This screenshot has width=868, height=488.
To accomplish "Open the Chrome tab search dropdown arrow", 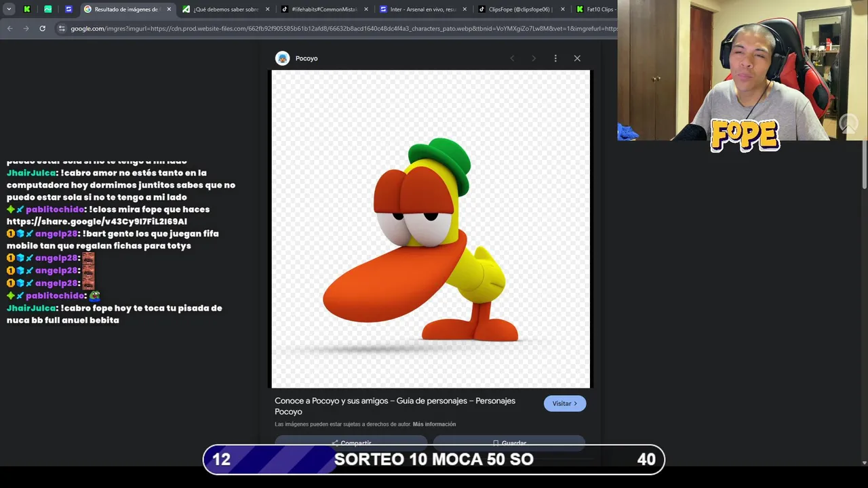I will pyautogui.click(x=9, y=9).
